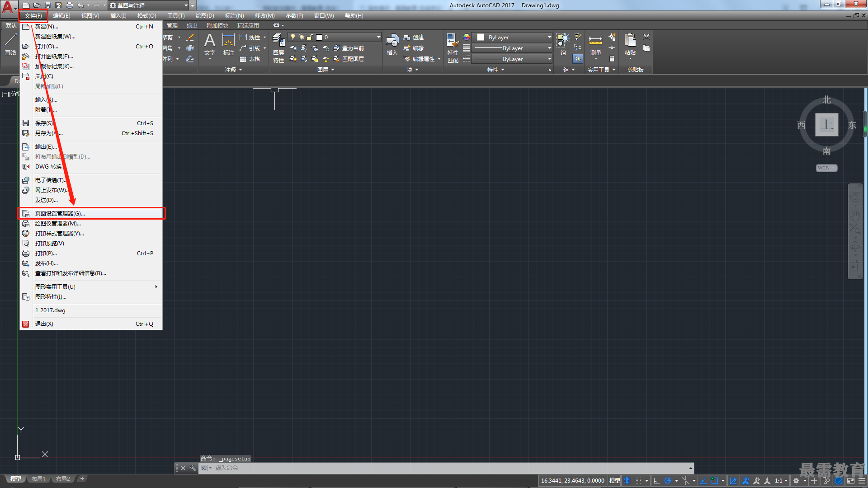Open the workspace dropdown 草图与注释
Screen dimensions: 868x488
click(x=149, y=5)
